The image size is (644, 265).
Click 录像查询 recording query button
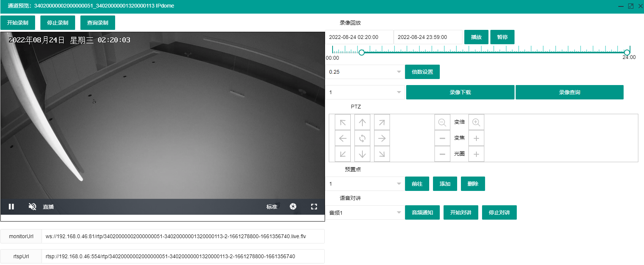570,92
